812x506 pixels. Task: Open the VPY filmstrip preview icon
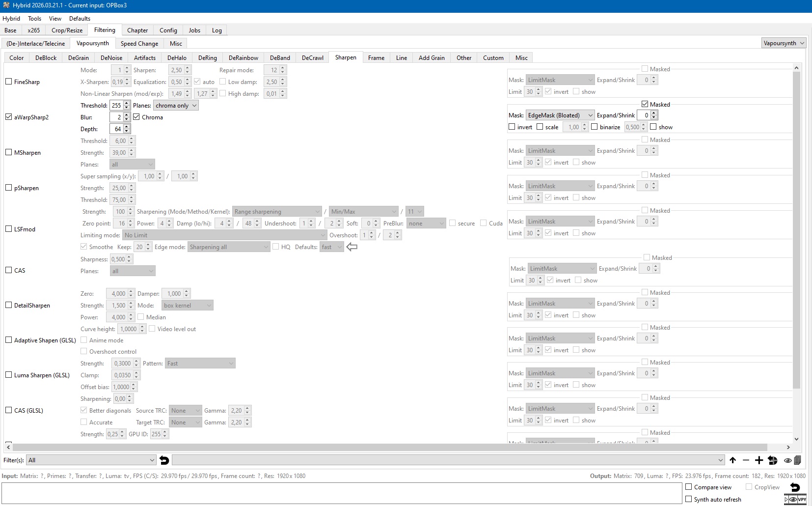click(795, 499)
